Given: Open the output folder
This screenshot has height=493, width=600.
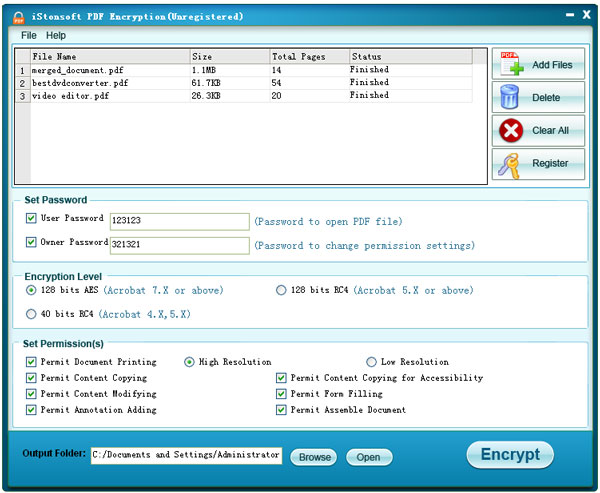Looking at the screenshot, I should pyautogui.click(x=369, y=457).
